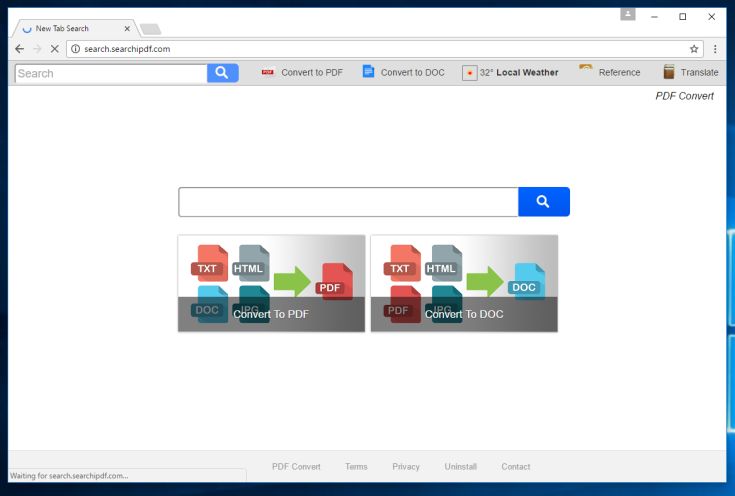Open the Contact footer link
This screenshot has width=735, height=496.
pyautogui.click(x=516, y=466)
